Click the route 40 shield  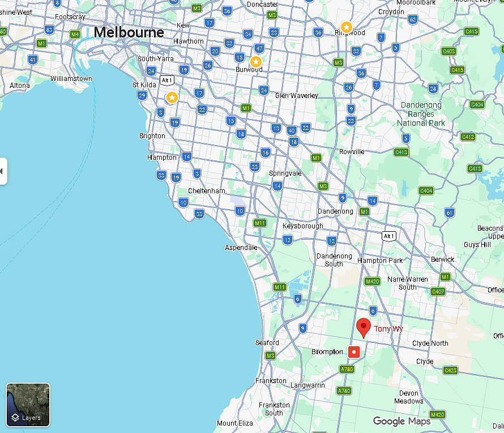[292, 130]
